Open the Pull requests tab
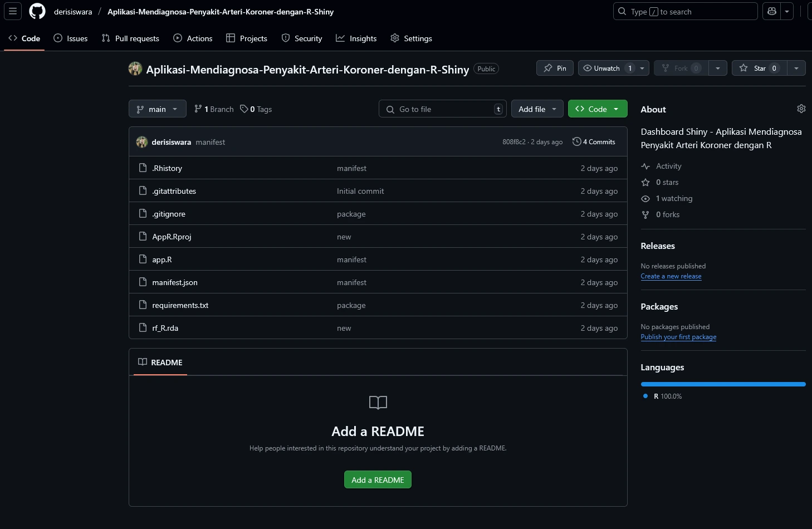812x529 pixels. [x=130, y=38]
